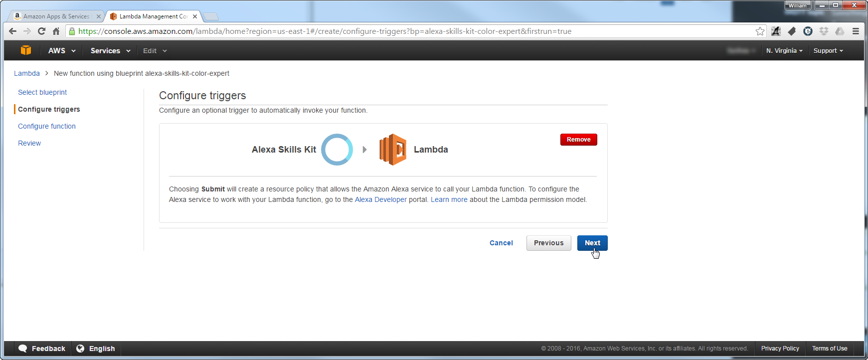
Task: Go back with browser back arrow
Action: point(13,31)
